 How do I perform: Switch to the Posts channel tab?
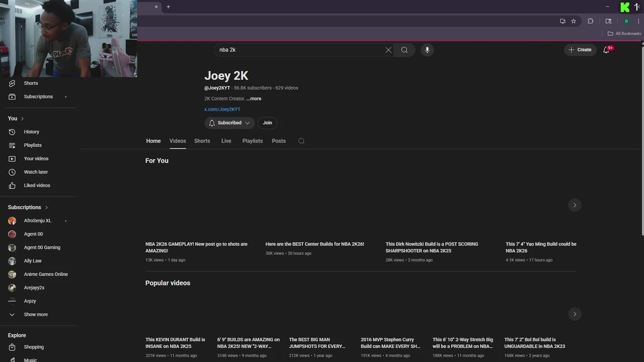coord(279,141)
